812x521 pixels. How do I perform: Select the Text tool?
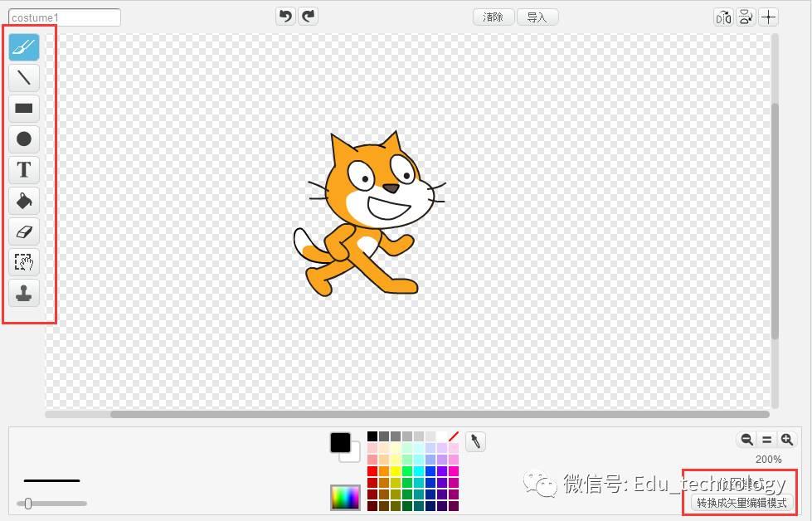(x=24, y=170)
